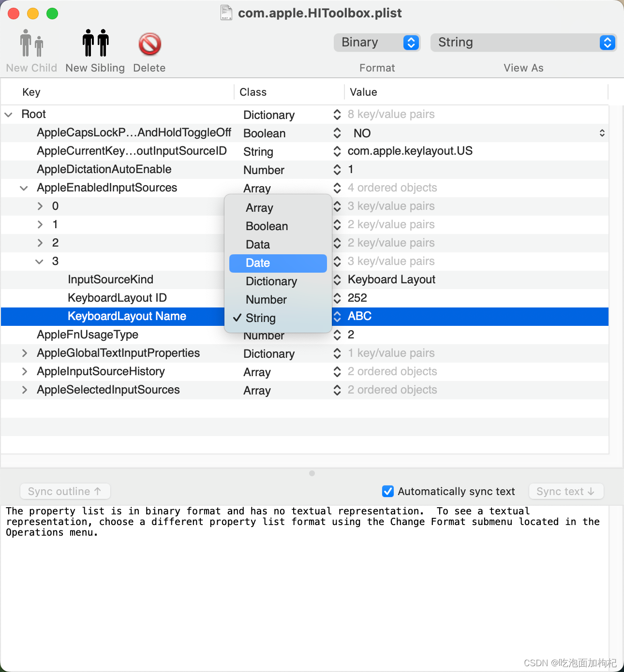Choose Dictionary from class popup menu
The height and width of the screenshot is (672, 624).
[x=278, y=281]
